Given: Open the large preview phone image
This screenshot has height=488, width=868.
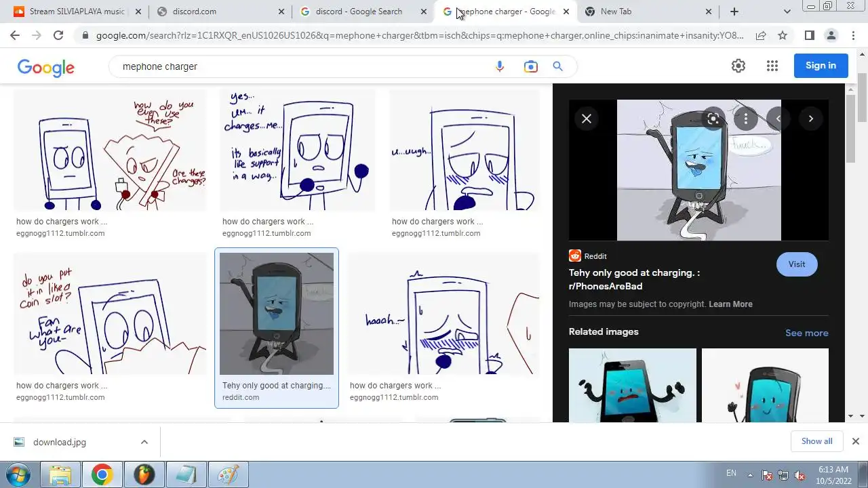Looking at the screenshot, I should tap(698, 170).
